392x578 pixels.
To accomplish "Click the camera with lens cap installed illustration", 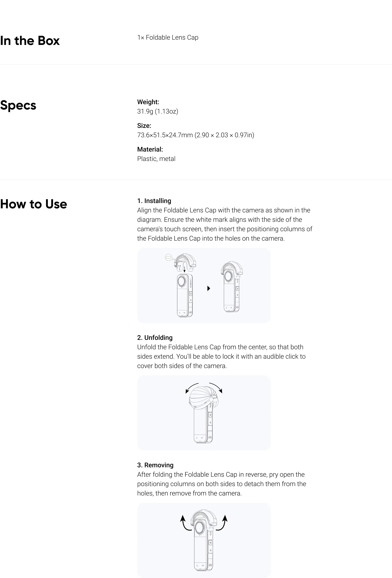I will pyautogui.click(x=231, y=287).
